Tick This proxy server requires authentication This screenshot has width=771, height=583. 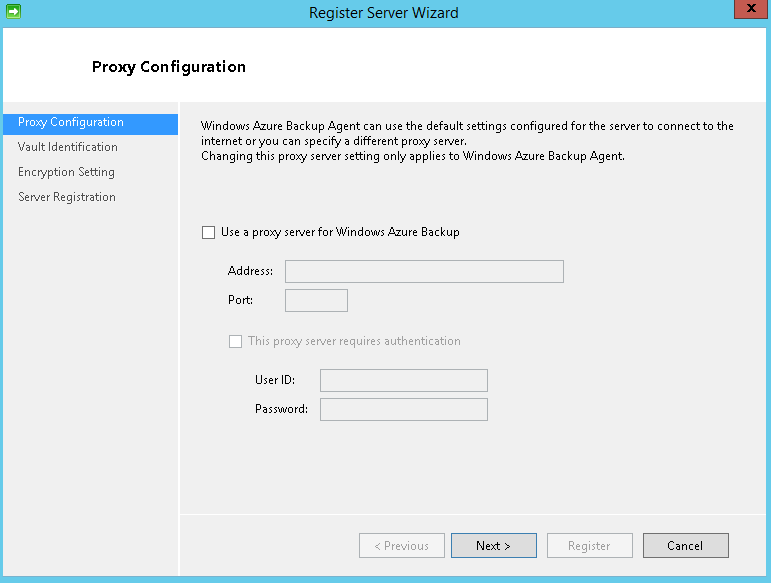[236, 342]
